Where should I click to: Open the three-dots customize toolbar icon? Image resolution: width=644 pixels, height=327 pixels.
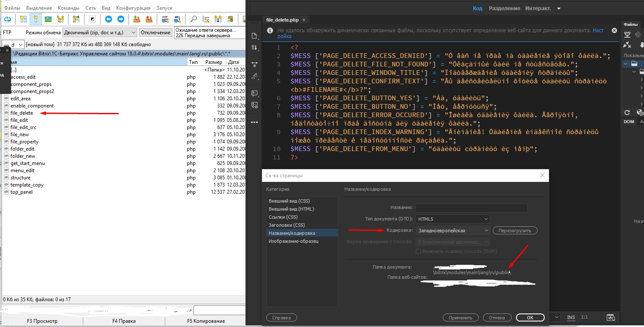point(254,122)
